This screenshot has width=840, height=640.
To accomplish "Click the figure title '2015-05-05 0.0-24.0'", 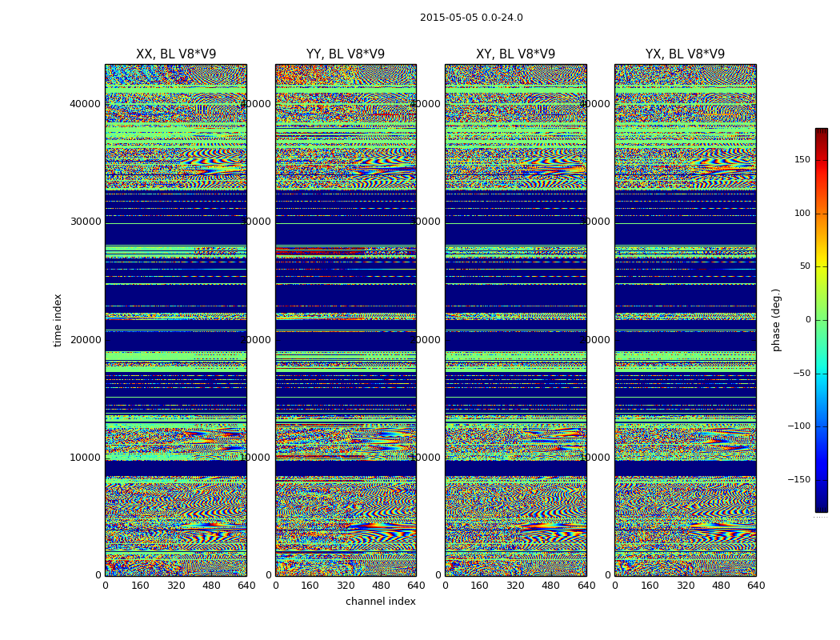I will 471,18.
